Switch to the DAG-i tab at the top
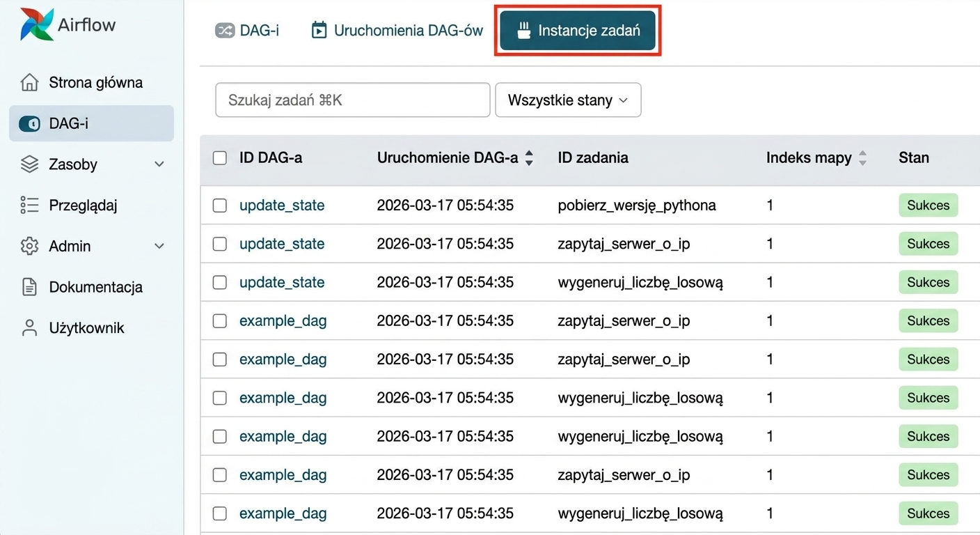The width and height of the screenshot is (980, 535). coord(247,31)
